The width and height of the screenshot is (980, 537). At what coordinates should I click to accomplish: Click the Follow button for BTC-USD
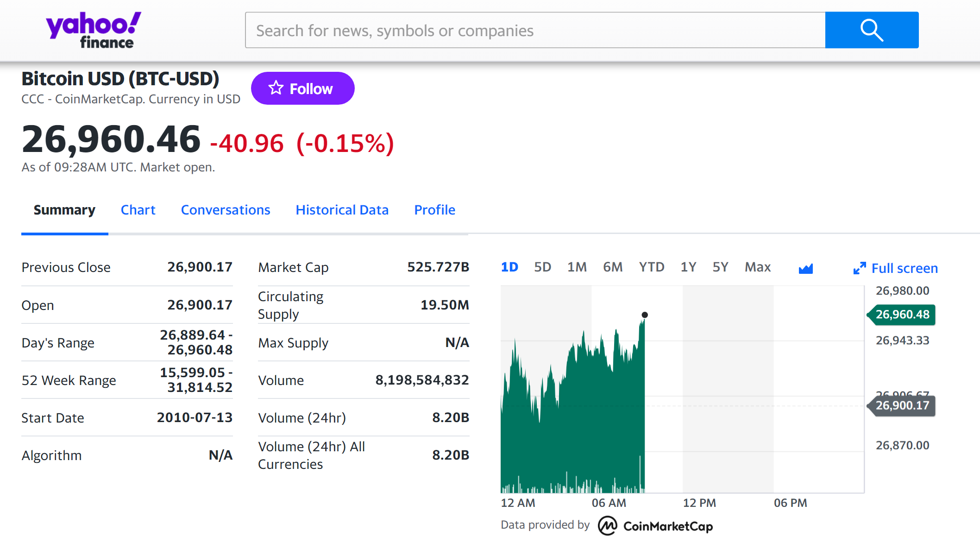302,88
